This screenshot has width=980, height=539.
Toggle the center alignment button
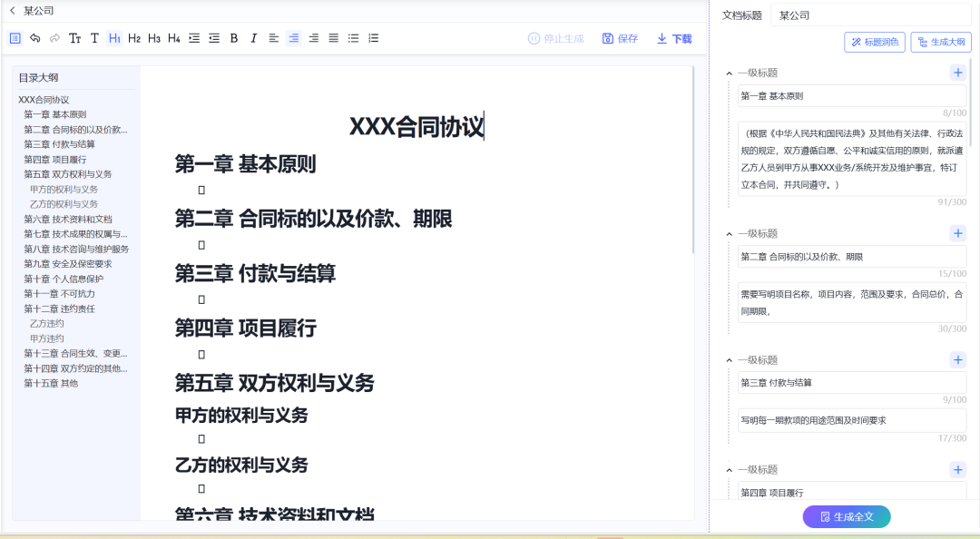point(293,38)
